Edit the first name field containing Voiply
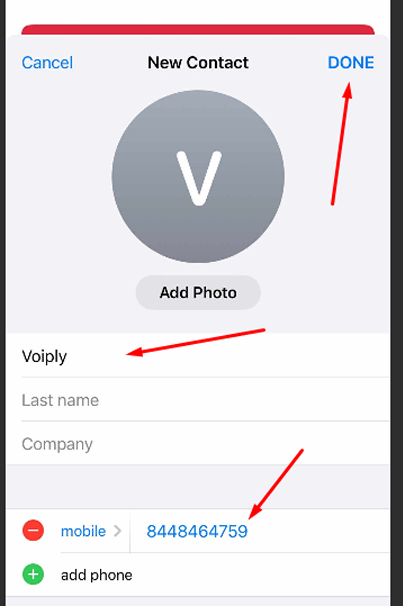Screen dimensions: 403x606 205,356
